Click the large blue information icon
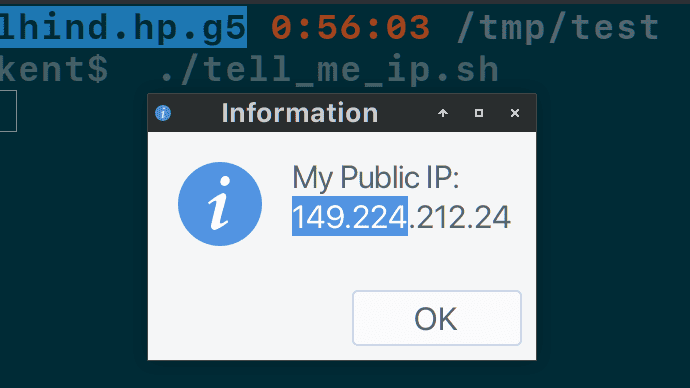This screenshot has width=690, height=388. (220, 204)
